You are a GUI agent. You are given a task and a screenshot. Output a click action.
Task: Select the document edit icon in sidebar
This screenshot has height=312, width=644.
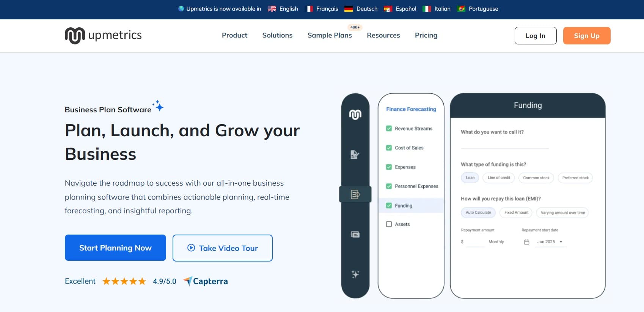click(x=355, y=154)
